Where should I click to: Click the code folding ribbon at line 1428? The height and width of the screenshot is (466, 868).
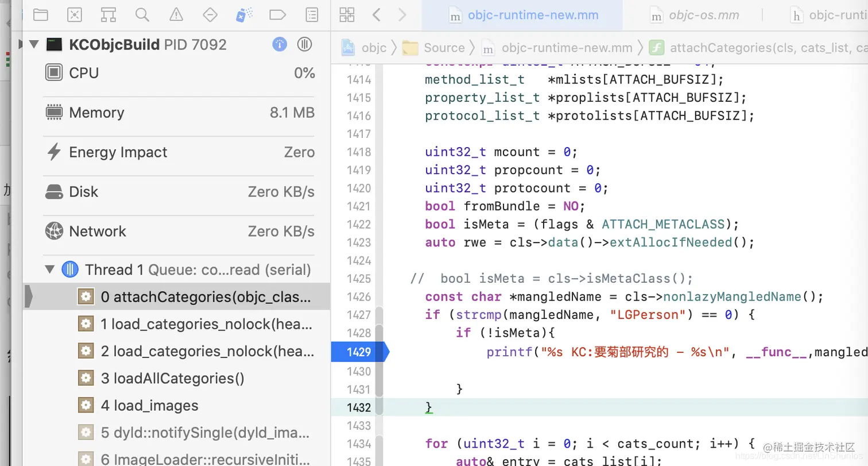click(379, 333)
